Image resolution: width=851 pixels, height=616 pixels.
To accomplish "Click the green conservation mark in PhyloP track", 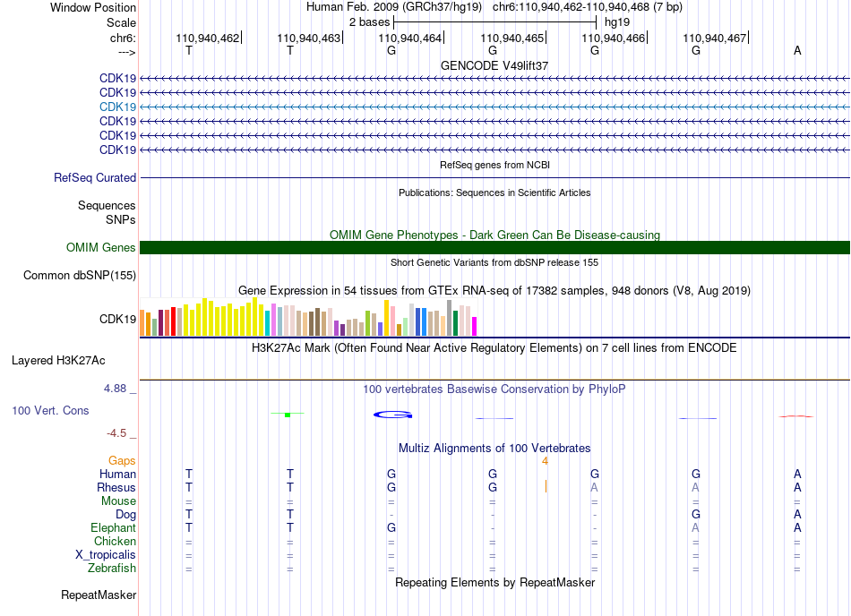I will [288, 415].
